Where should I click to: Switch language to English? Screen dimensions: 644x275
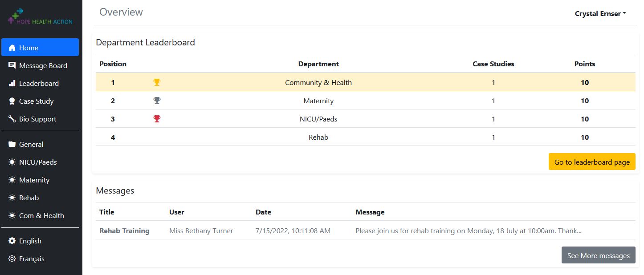tap(40, 241)
